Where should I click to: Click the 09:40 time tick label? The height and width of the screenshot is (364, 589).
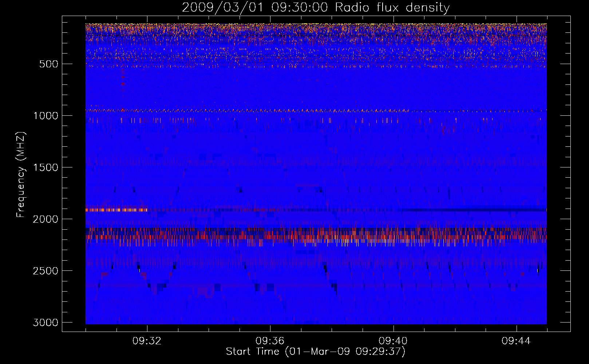[393, 341]
